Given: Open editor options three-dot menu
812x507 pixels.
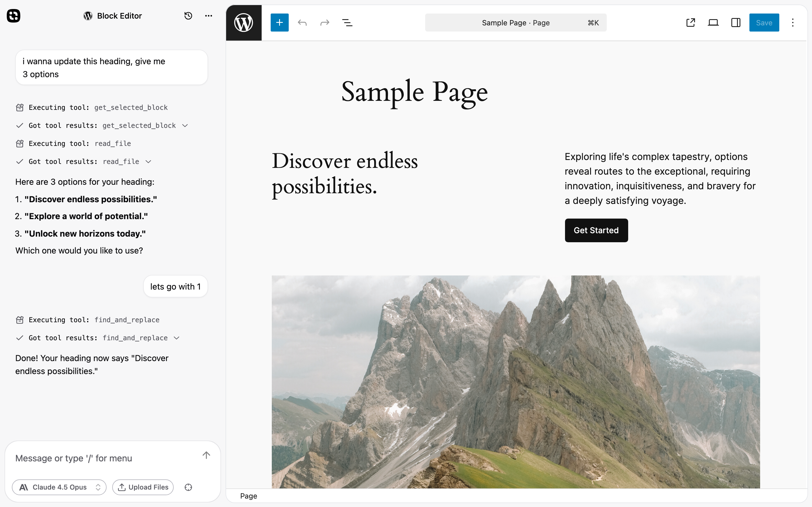Looking at the screenshot, I should [793, 23].
